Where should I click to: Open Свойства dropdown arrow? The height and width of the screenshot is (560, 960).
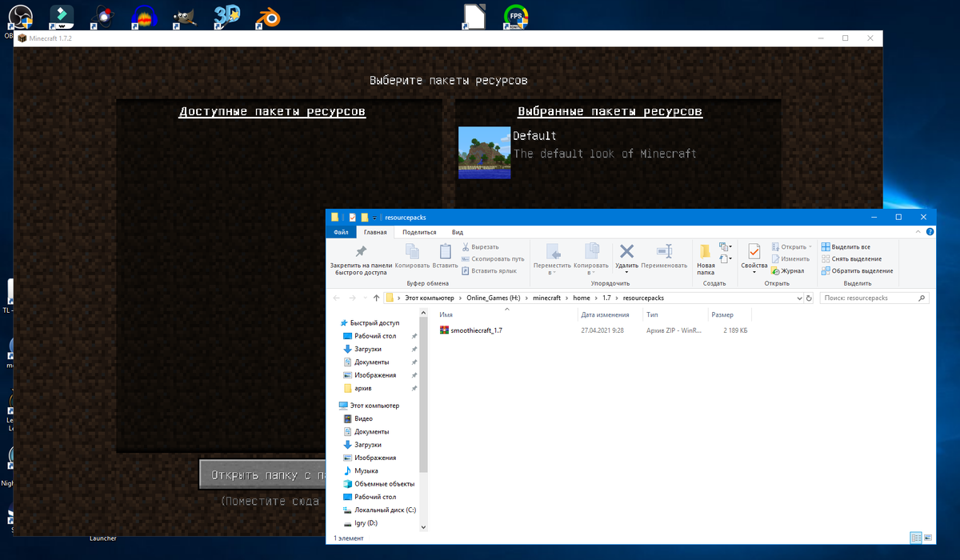pos(754,273)
